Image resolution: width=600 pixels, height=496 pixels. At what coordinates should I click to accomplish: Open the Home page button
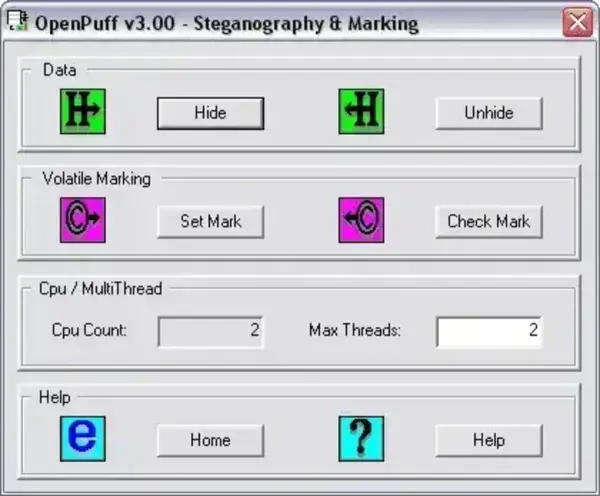click(210, 441)
